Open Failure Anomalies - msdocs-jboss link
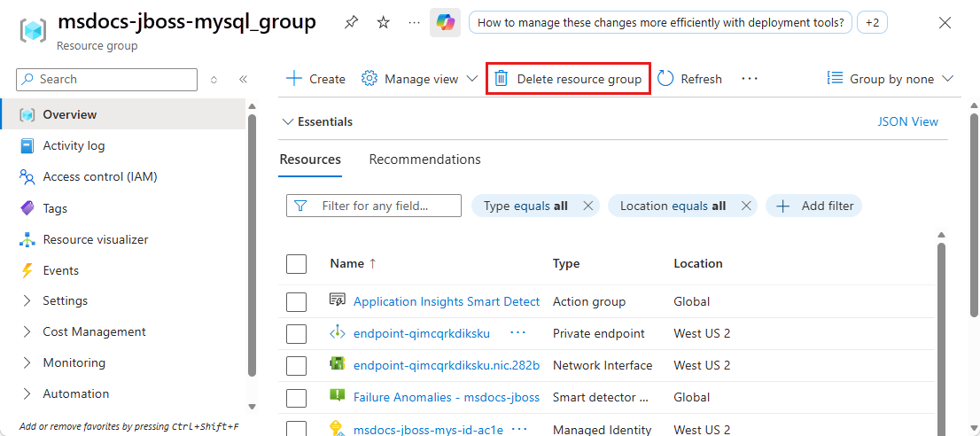The width and height of the screenshot is (980, 436). point(447,397)
